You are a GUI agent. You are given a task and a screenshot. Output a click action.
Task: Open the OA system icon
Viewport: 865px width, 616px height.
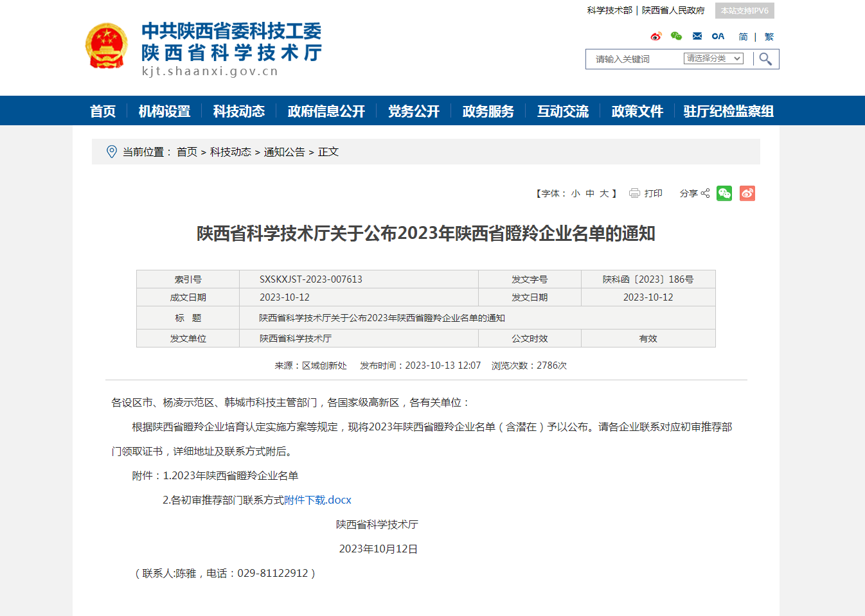point(718,37)
